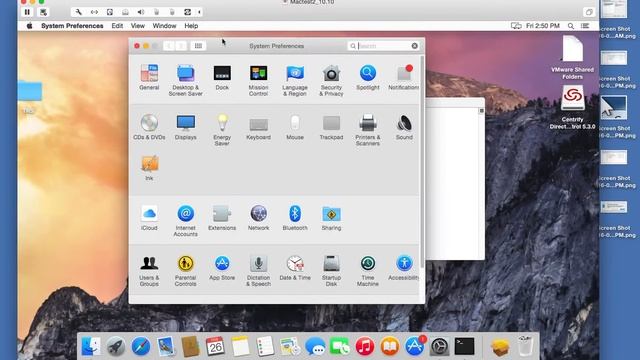Viewport: 640px width, 360px height.
Task: Open the Sound preferences pane
Action: [404, 127]
